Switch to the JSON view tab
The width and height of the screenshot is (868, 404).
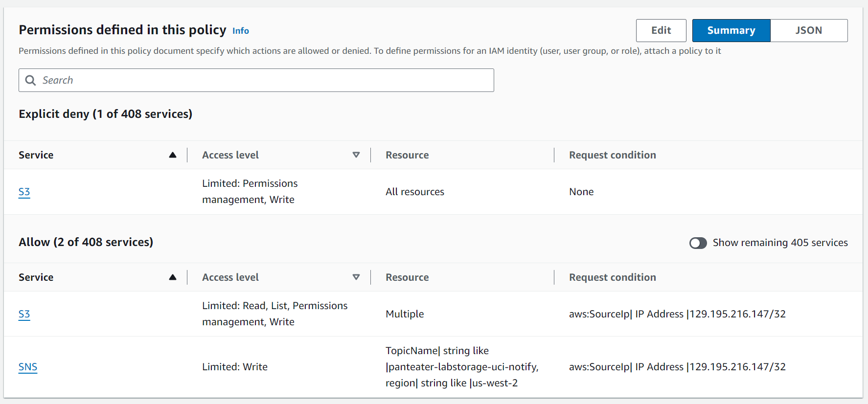tap(809, 30)
